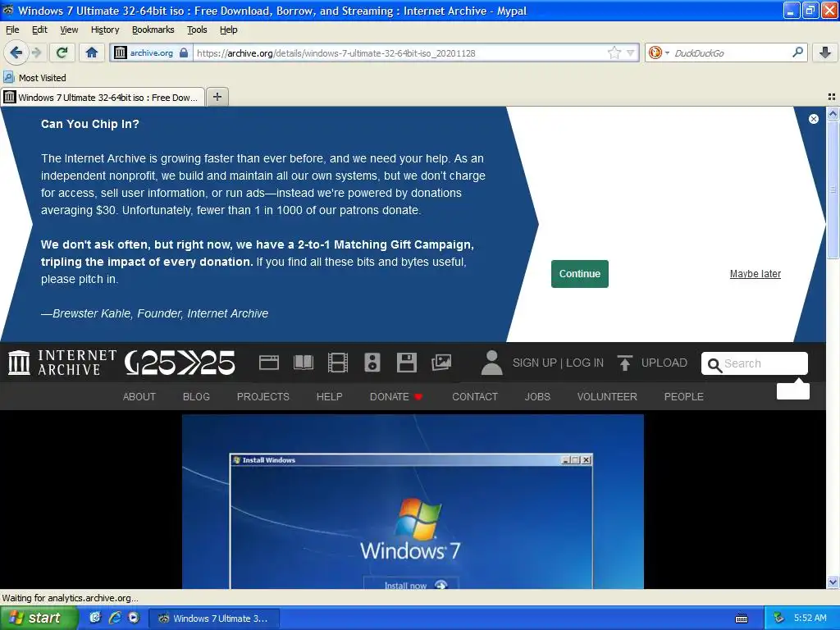Open the DuckDuckGo search engine selector
The height and width of the screenshot is (630, 840).
[x=659, y=52]
